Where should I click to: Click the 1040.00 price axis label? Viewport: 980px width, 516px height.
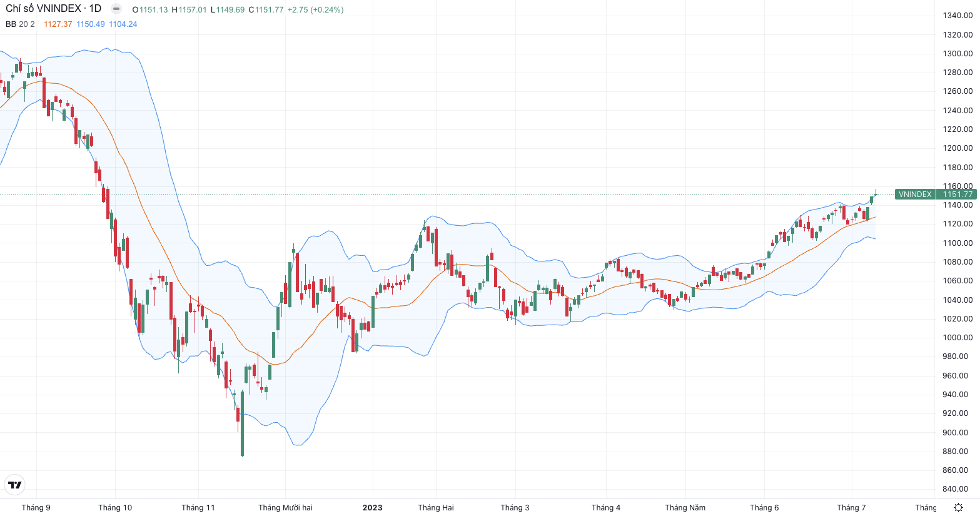click(x=957, y=300)
